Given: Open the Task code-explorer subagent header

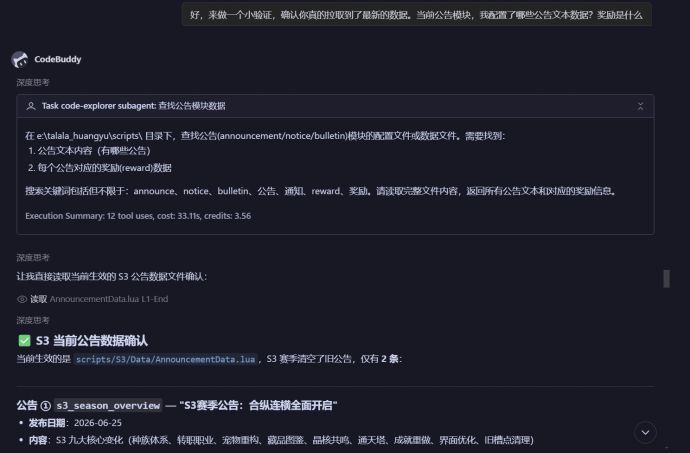Looking at the screenshot, I should [x=335, y=106].
